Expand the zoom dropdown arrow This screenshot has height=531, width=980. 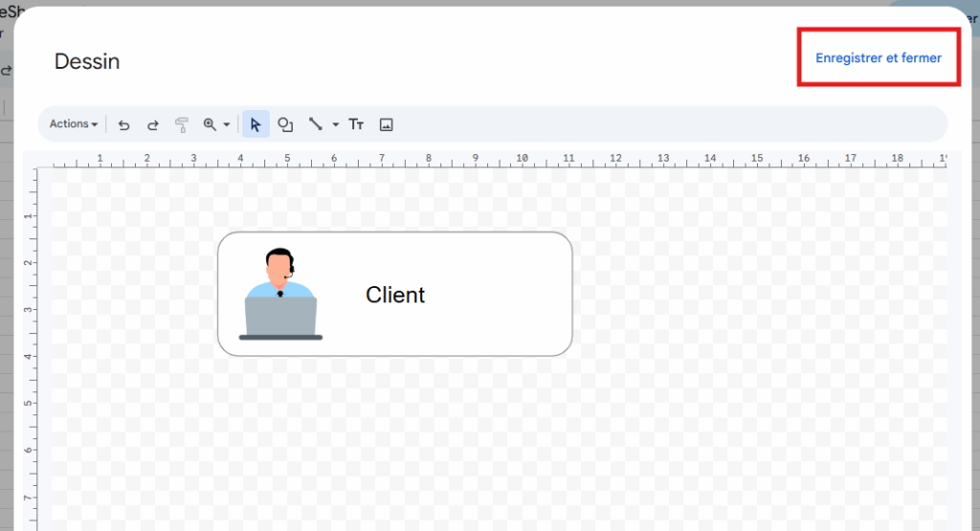[226, 124]
